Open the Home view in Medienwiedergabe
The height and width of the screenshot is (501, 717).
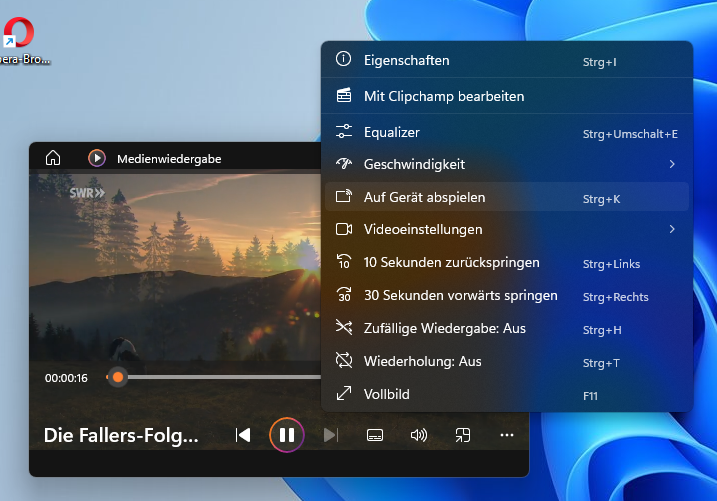tap(53, 158)
